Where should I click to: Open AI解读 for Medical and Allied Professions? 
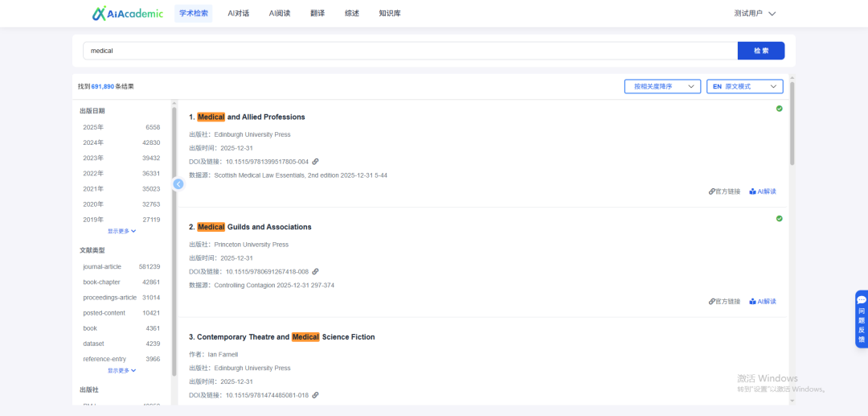coord(763,192)
